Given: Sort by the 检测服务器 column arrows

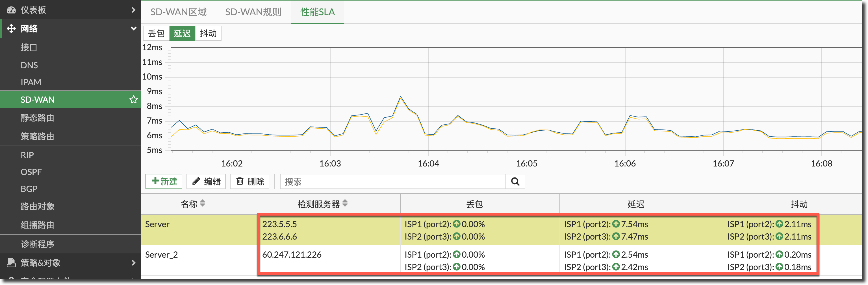Looking at the screenshot, I should point(345,203).
